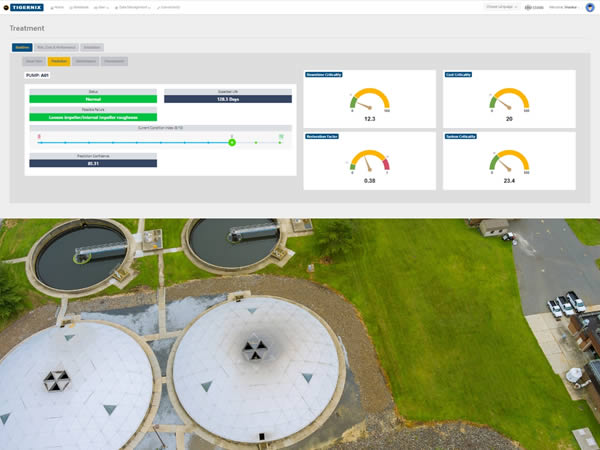Click the gauge showing 12.3

[x=370, y=100]
